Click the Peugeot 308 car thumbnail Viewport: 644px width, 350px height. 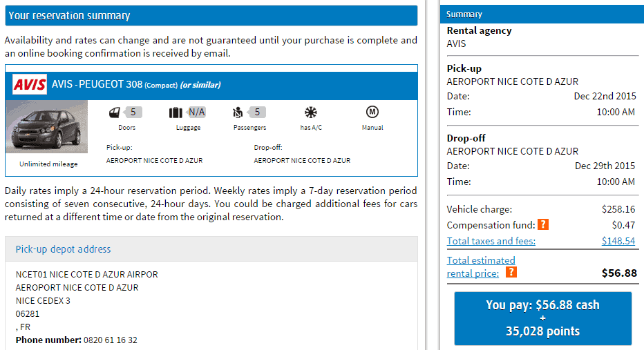[x=46, y=127]
